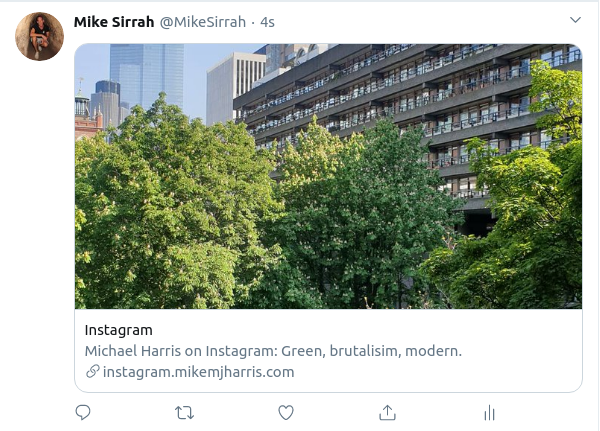Open the Mike Sirrah display name

point(114,22)
